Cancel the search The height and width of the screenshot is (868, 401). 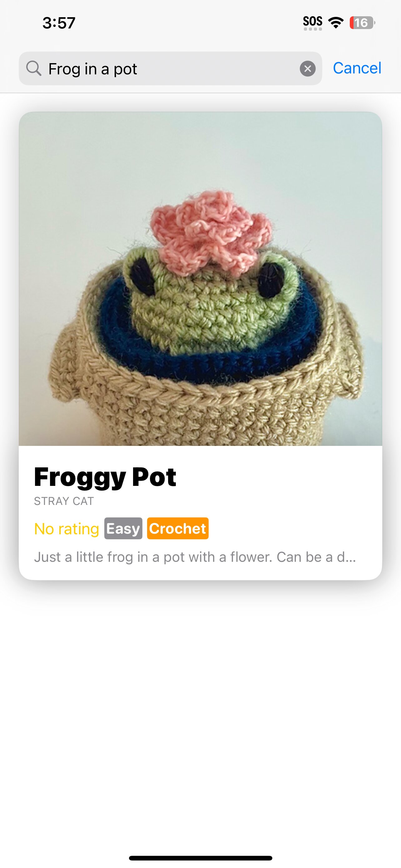click(357, 68)
